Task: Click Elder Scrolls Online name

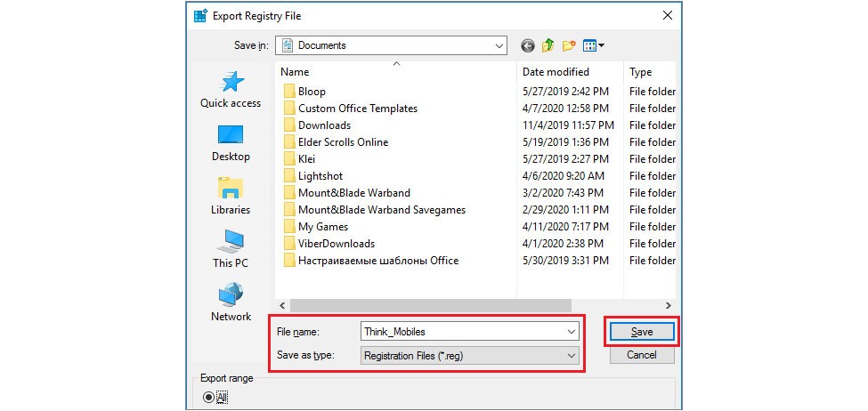Action: click(344, 142)
